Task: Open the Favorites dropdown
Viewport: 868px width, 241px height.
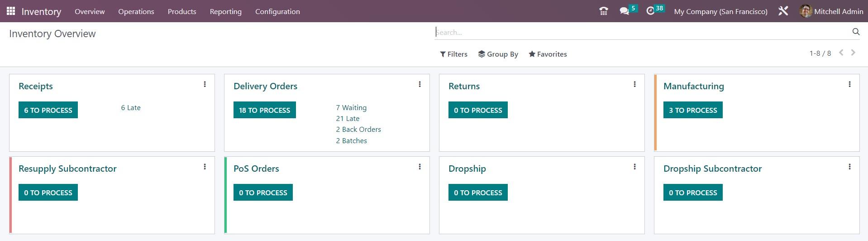Action: coord(548,54)
